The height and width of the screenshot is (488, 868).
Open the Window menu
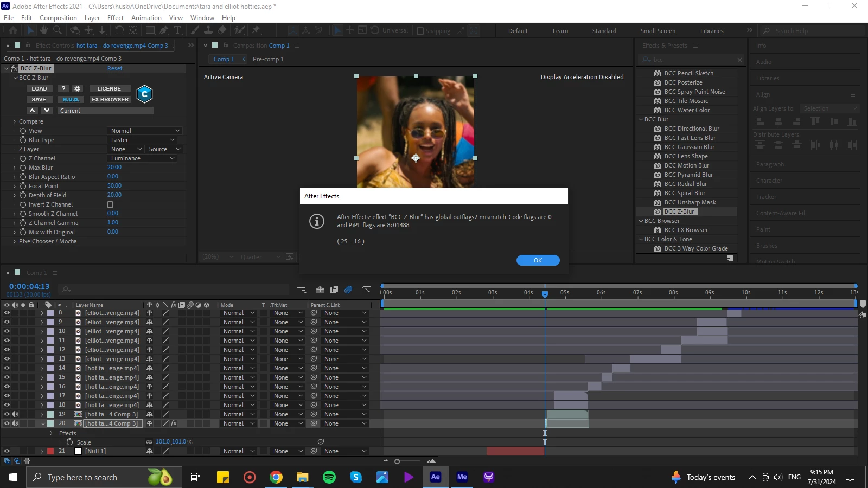[x=202, y=18]
